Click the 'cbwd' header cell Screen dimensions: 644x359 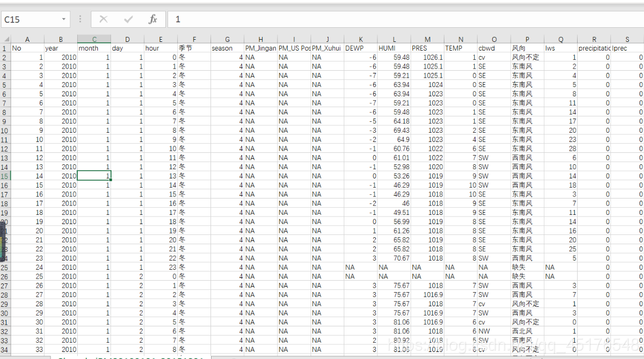(x=494, y=48)
